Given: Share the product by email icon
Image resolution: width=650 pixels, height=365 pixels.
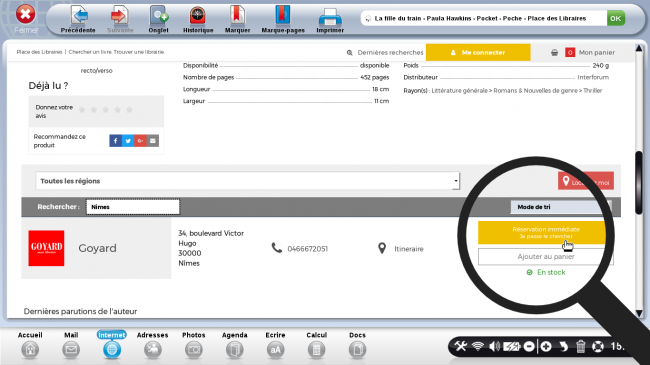Looking at the screenshot, I should [x=153, y=141].
